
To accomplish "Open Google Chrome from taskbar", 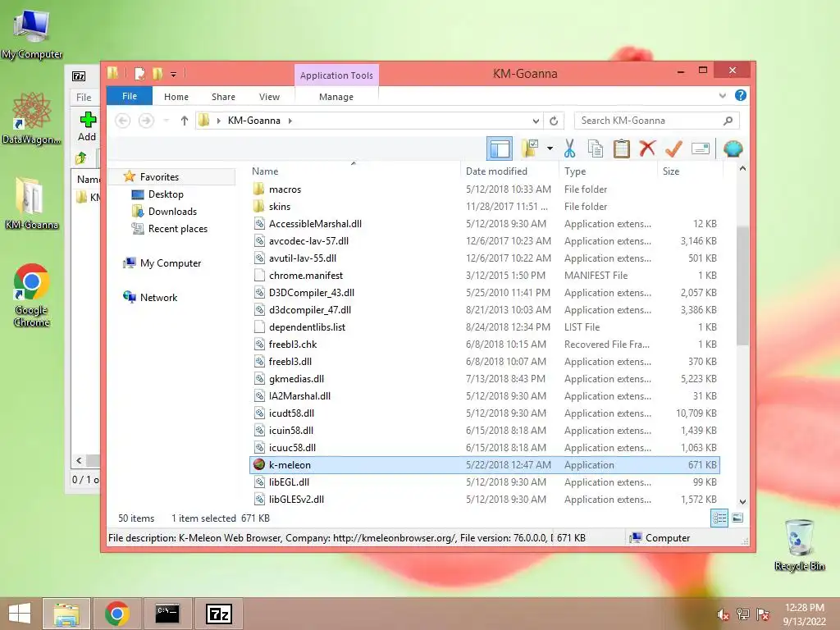I will [x=117, y=614].
